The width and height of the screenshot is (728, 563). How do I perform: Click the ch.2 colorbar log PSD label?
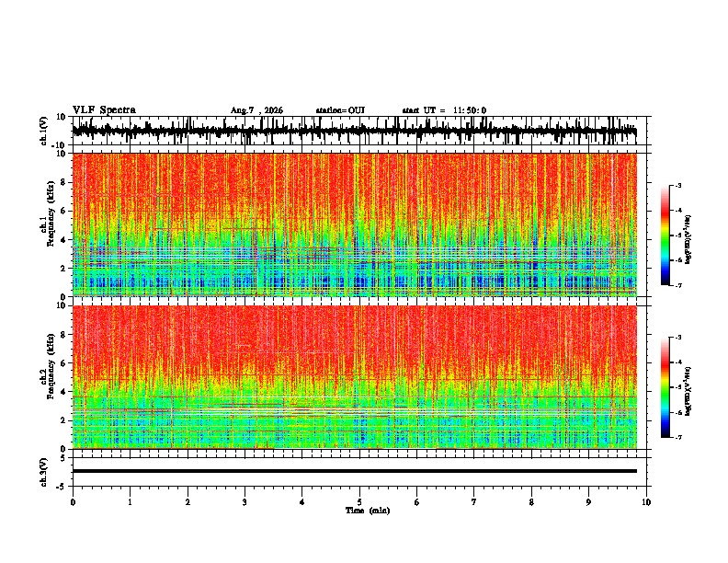pos(688,391)
